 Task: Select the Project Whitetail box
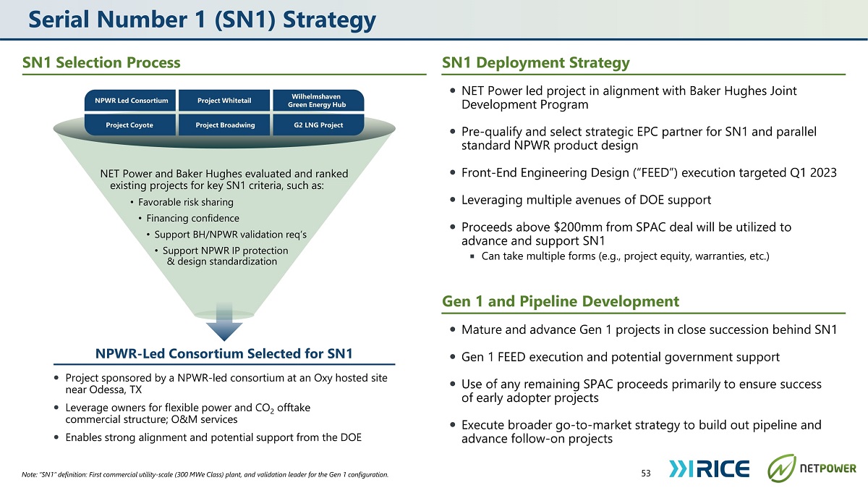pos(224,101)
